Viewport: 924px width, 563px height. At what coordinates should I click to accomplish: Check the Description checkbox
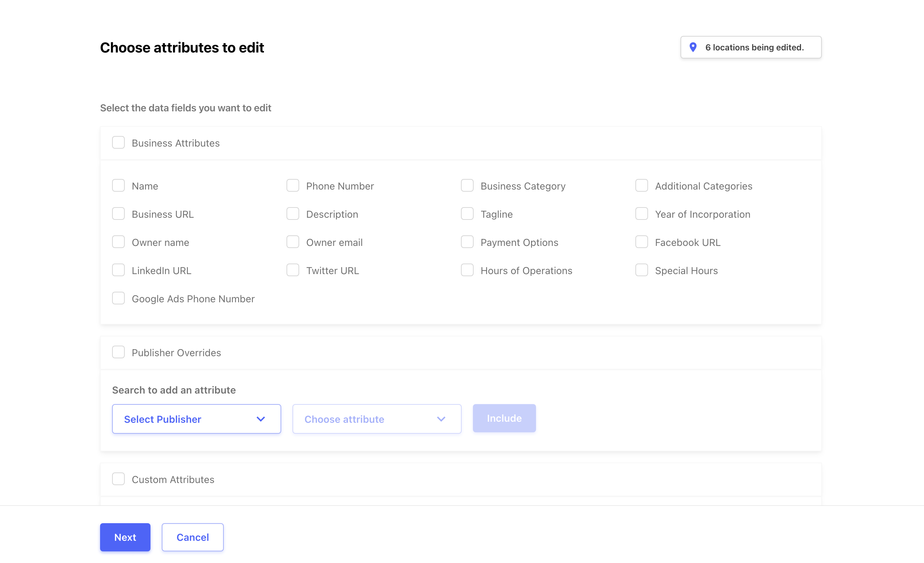coord(293,214)
